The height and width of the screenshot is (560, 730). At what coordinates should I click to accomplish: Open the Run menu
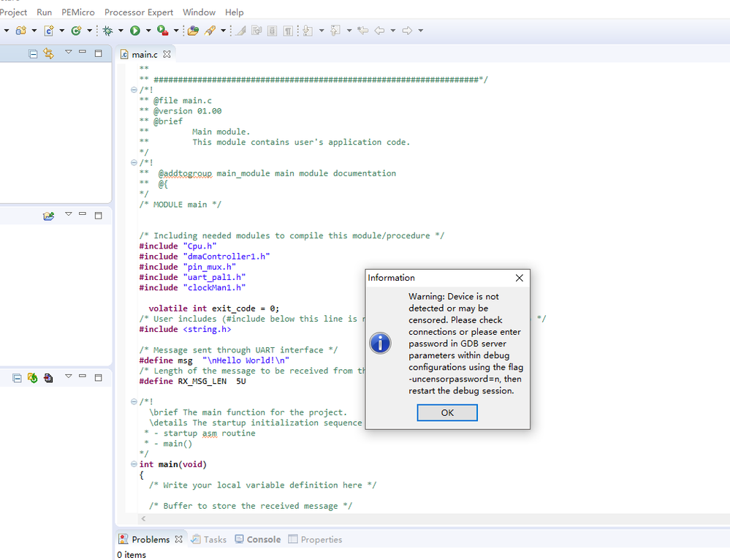tap(45, 12)
